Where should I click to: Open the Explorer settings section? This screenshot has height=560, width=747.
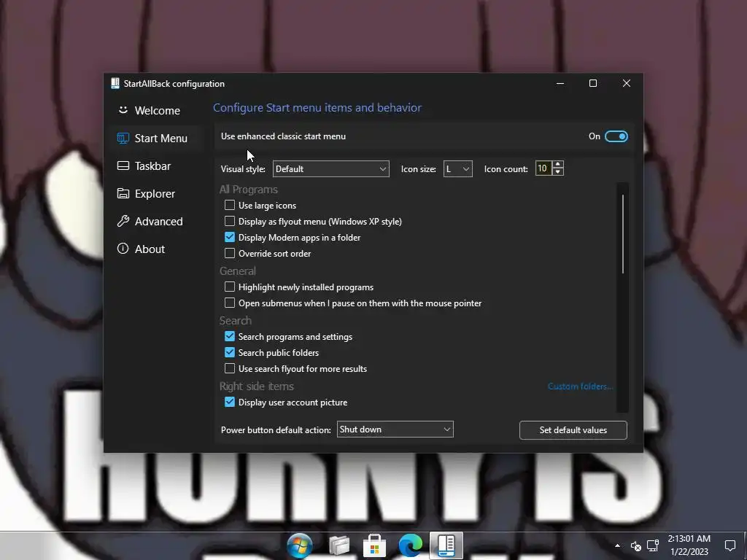(x=157, y=193)
